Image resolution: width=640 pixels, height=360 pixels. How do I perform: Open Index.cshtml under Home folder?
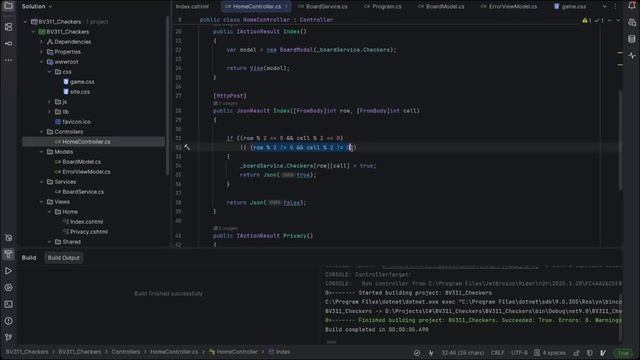(x=86, y=222)
